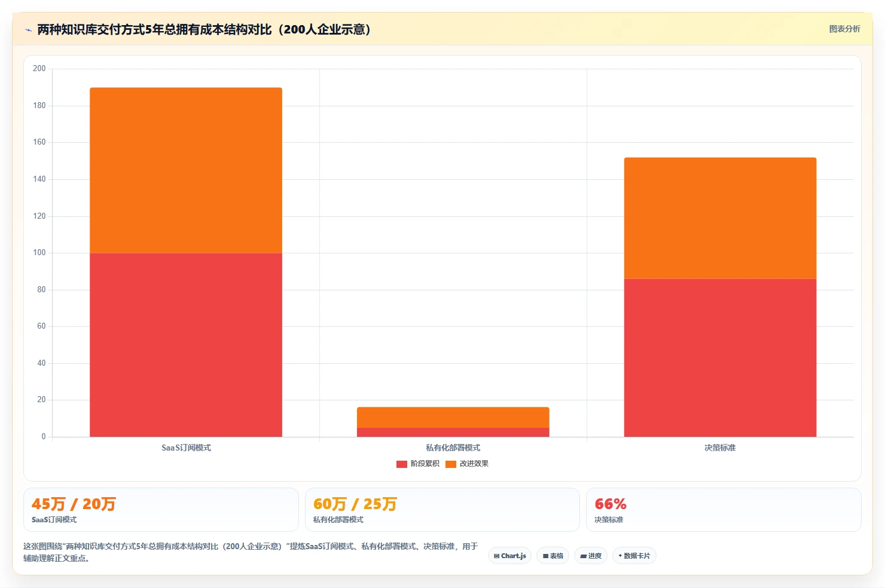
Task: Click the orange segment of the 决策标准 bar
Action: point(720,218)
